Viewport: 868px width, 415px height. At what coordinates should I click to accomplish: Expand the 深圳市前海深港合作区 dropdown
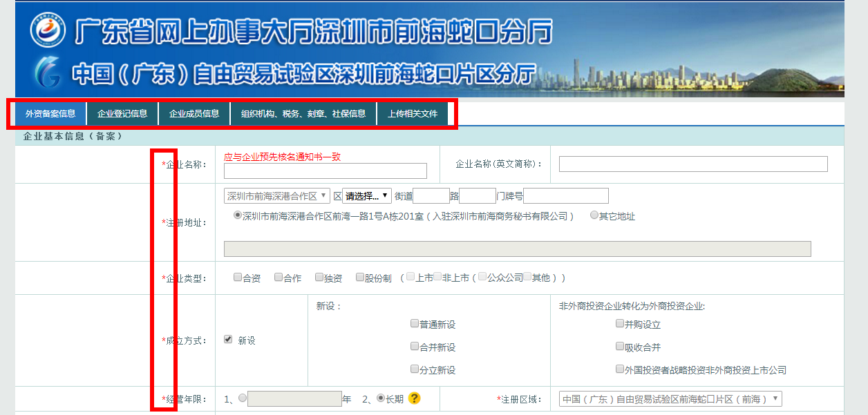[x=277, y=196]
